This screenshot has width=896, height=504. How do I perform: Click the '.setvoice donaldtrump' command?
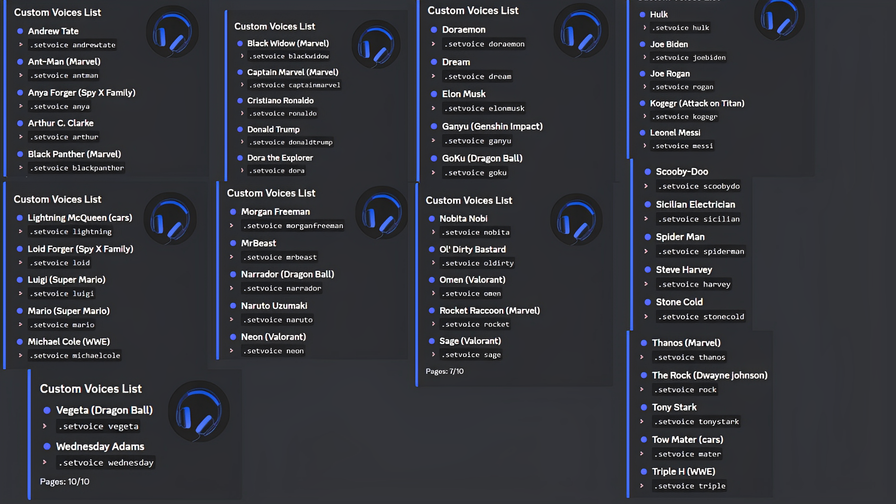pos(290,142)
